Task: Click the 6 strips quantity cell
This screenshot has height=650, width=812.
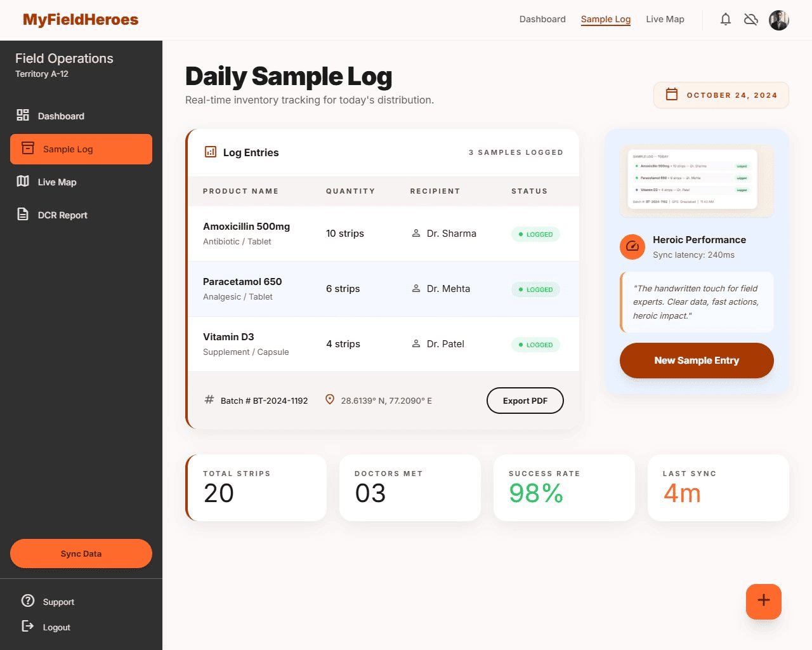Action: [343, 289]
